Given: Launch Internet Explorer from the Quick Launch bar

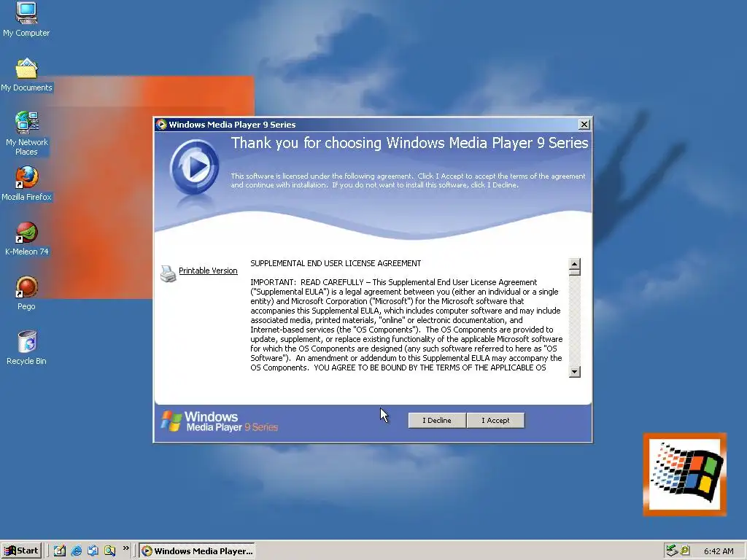Looking at the screenshot, I should 76,551.
